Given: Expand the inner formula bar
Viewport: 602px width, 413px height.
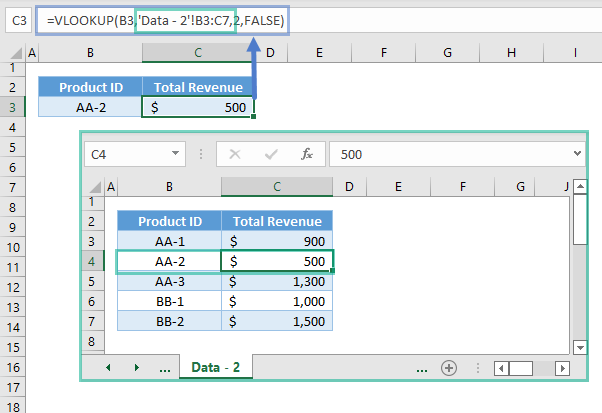Looking at the screenshot, I should (577, 155).
